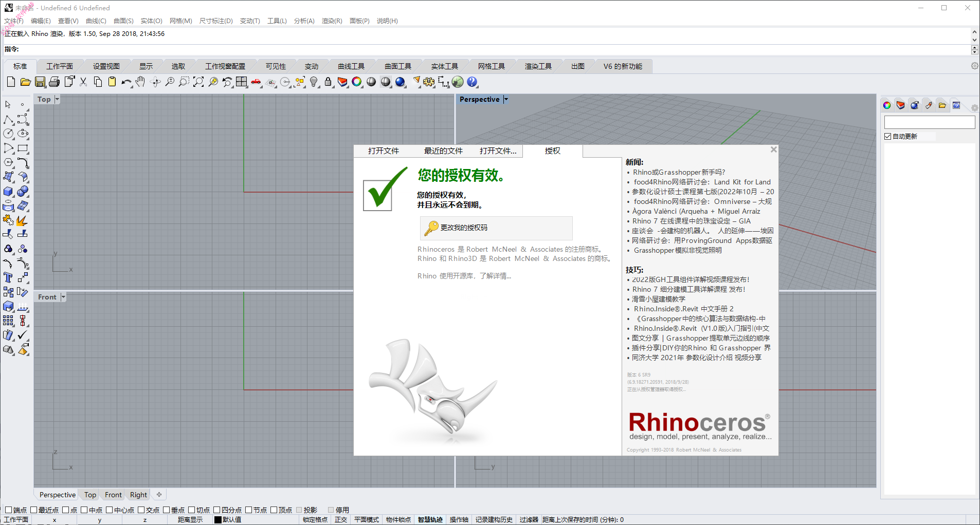Open toolbar settings gear at right edge

pyautogui.click(x=974, y=66)
